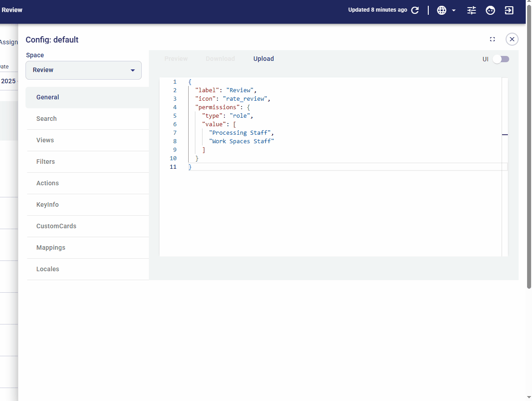Screen dimensions: 532x401
Task: Click the "Processing Staff" string on line 7
Action: click(x=240, y=133)
